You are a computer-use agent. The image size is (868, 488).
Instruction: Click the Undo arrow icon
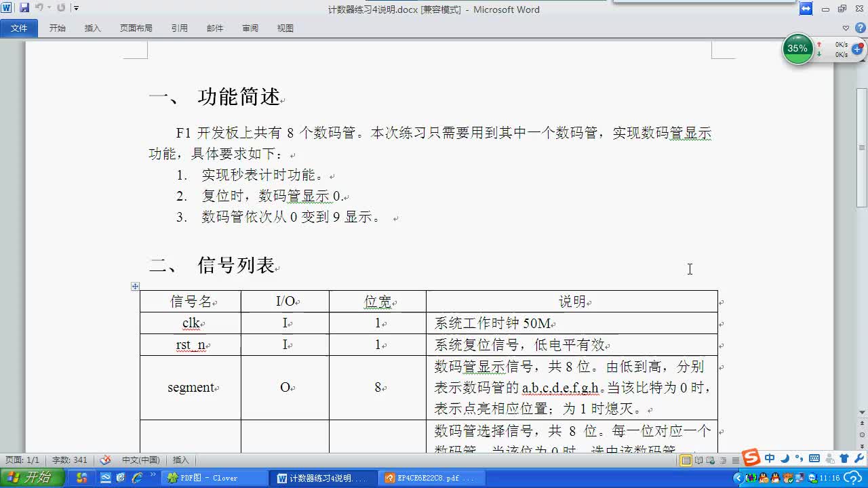(39, 8)
